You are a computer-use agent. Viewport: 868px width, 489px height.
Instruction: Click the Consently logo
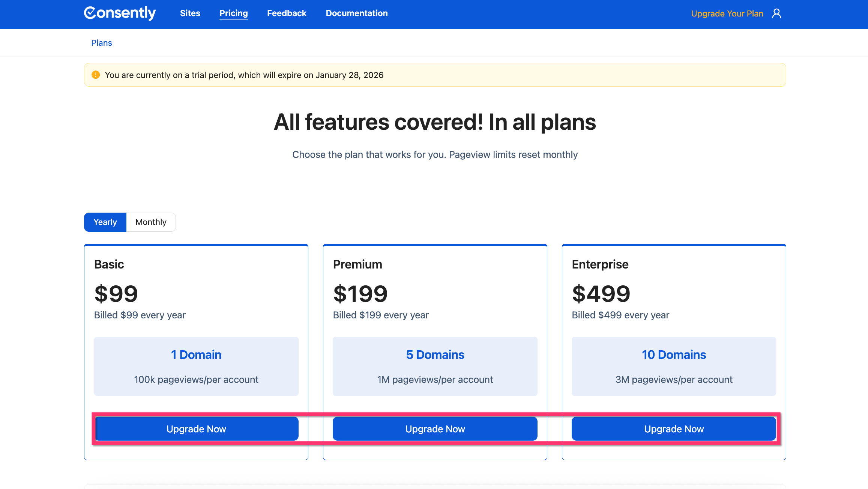(x=120, y=13)
